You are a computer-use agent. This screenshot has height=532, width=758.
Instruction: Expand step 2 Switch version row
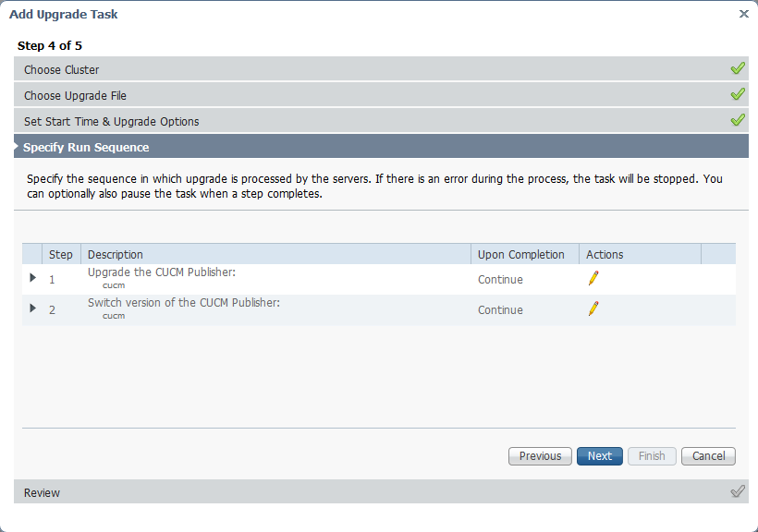[x=33, y=308]
